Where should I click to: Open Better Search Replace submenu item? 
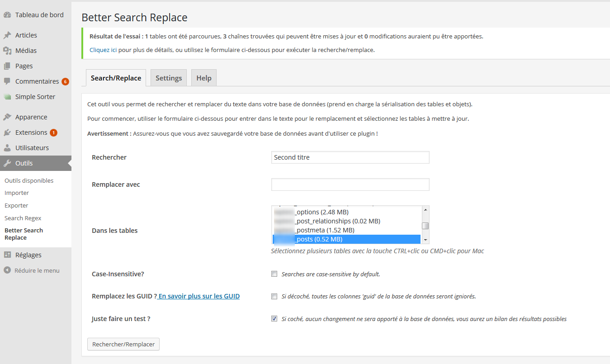point(24,234)
